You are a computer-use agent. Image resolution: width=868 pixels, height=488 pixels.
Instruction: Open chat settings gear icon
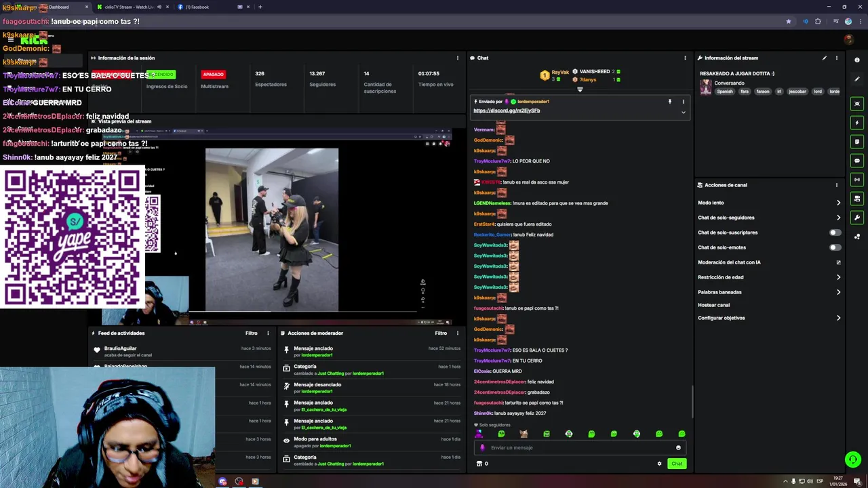(x=659, y=464)
